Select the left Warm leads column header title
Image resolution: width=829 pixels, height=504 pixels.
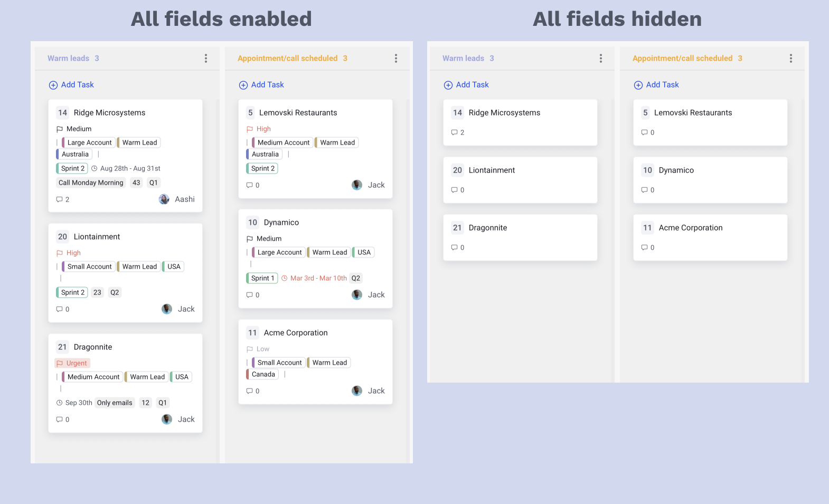68,59
